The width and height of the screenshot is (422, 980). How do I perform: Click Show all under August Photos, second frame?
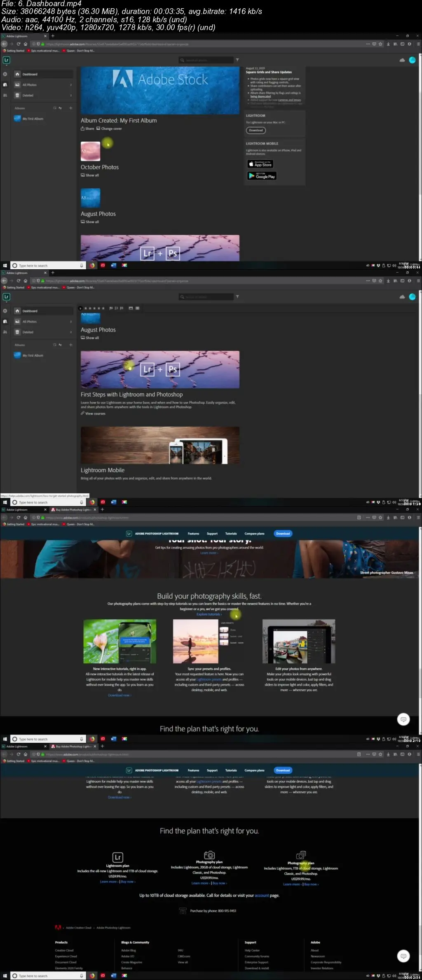coord(90,338)
